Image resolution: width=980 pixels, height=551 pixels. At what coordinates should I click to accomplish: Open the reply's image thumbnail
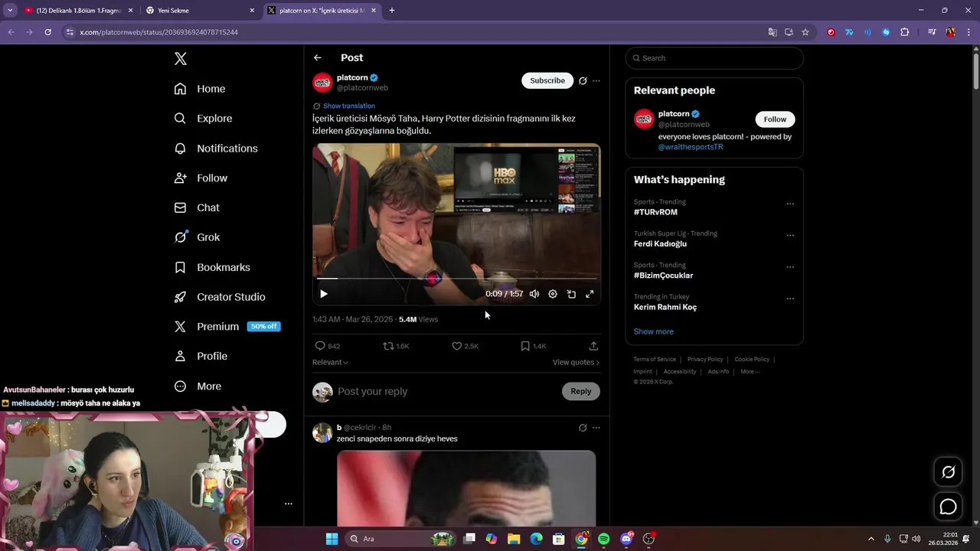466,488
